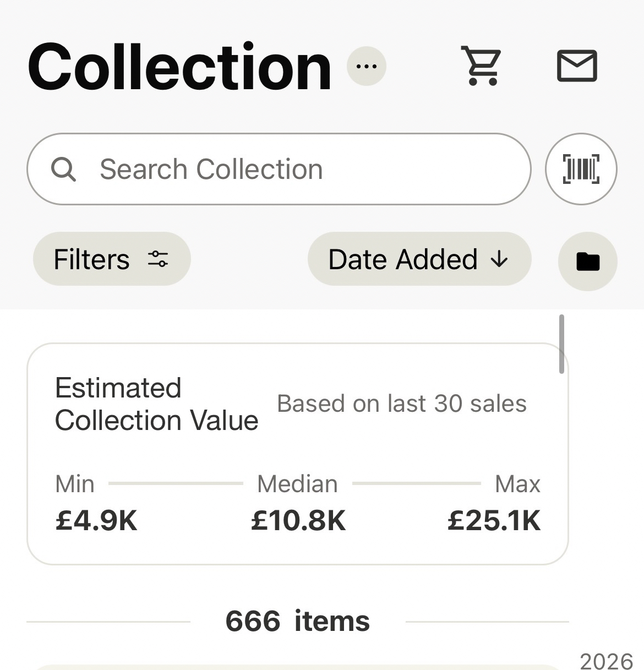Click the magnifying glass search icon

63,170
